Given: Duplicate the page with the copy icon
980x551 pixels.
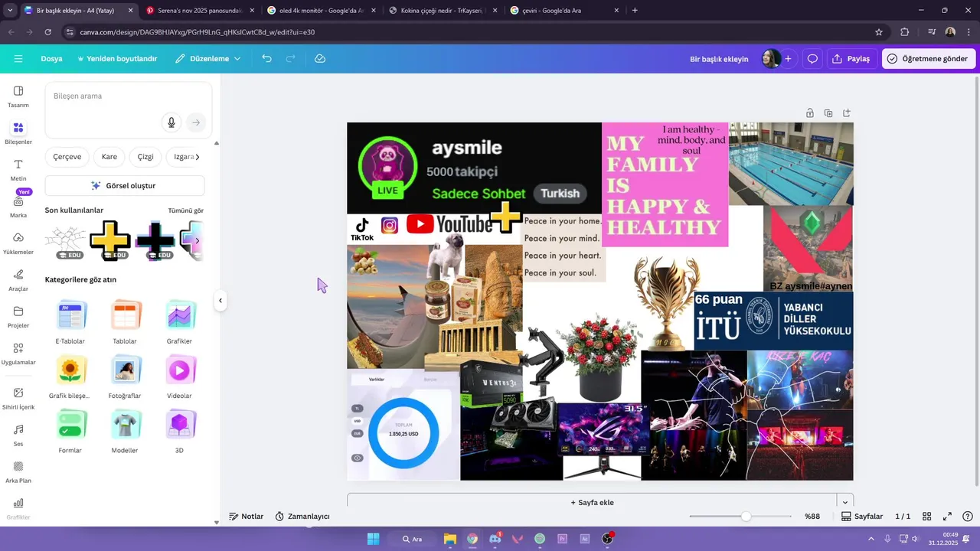Looking at the screenshot, I should pos(828,113).
